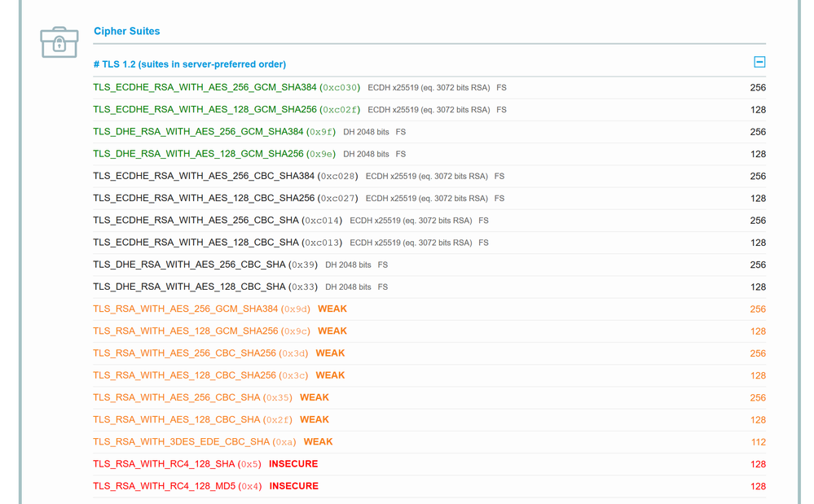Click TLS_ECDHE_RSA_WITH_AES_256_CBC_SHA384 cipher entry
The width and height of the screenshot is (814, 504).
(x=204, y=176)
